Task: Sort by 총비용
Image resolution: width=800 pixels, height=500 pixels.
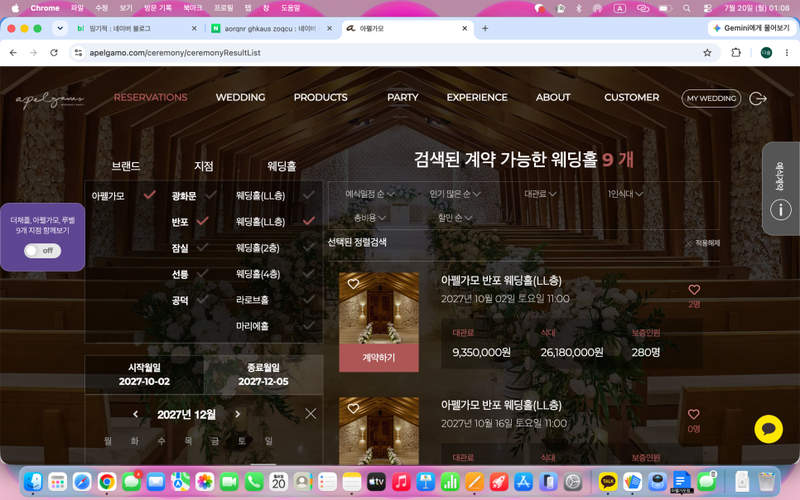Action: pyautogui.click(x=370, y=218)
